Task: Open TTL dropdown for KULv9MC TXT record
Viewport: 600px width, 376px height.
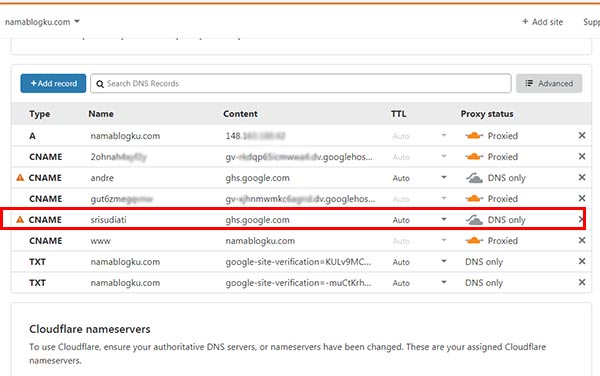Action: (444, 261)
